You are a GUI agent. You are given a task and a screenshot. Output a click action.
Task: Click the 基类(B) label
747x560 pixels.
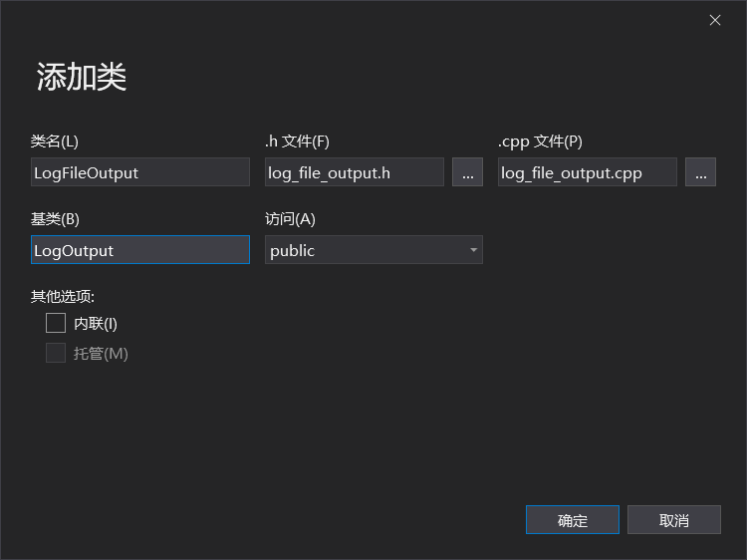55,219
